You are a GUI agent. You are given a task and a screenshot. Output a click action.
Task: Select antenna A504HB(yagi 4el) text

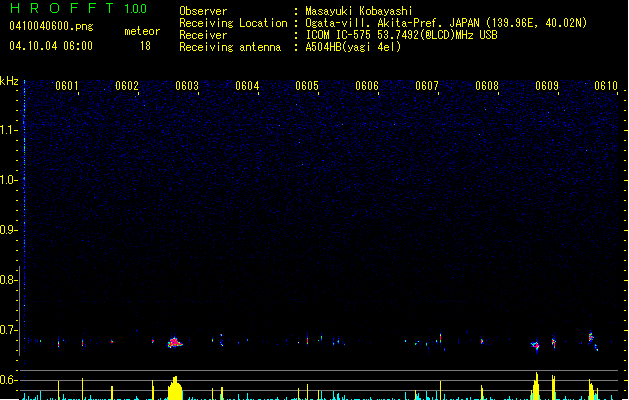[353, 47]
